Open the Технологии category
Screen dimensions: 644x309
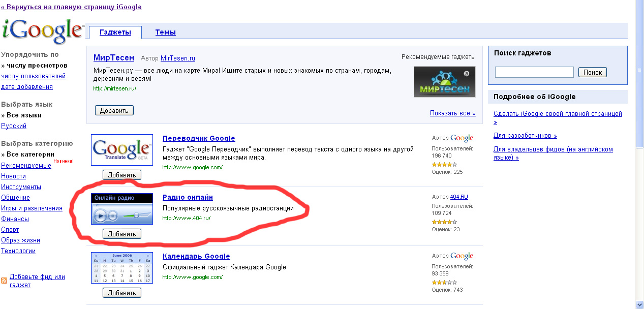tap(18, 251)
